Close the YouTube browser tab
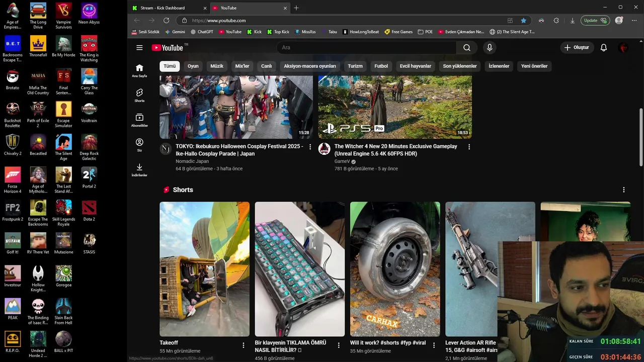Screen dimensions: 644x362 point(285,8)
